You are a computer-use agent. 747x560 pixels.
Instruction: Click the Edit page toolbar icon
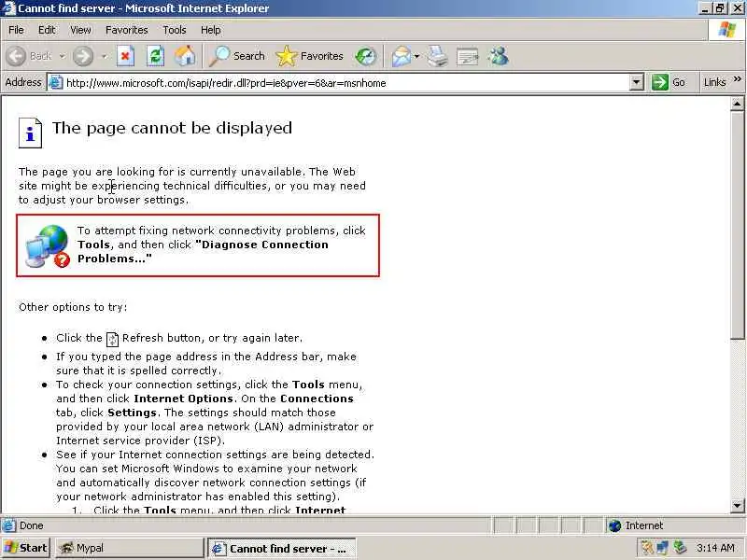468,57
